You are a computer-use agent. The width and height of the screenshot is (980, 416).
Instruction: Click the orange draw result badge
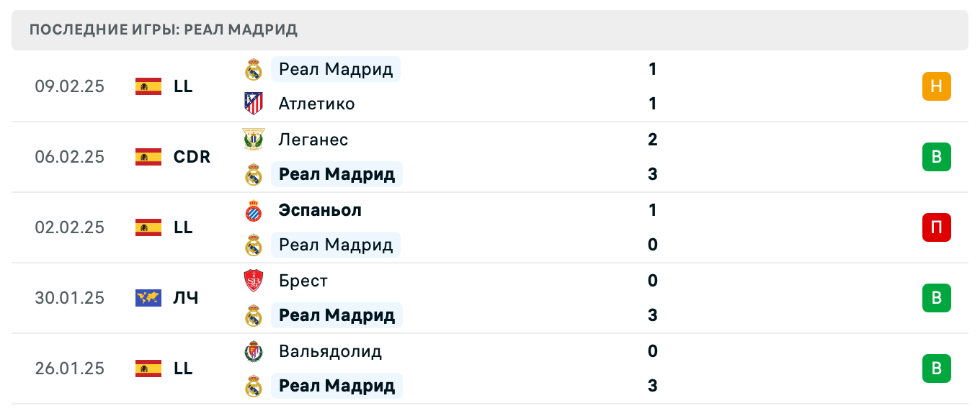(x=936, y=86)
